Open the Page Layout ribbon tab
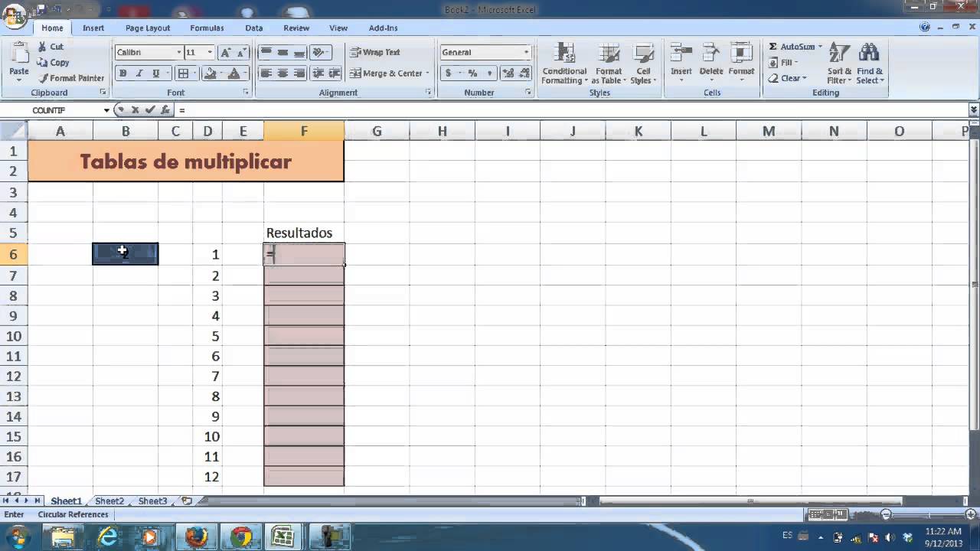This screenshot has height=551, width=980. [148, 28]
